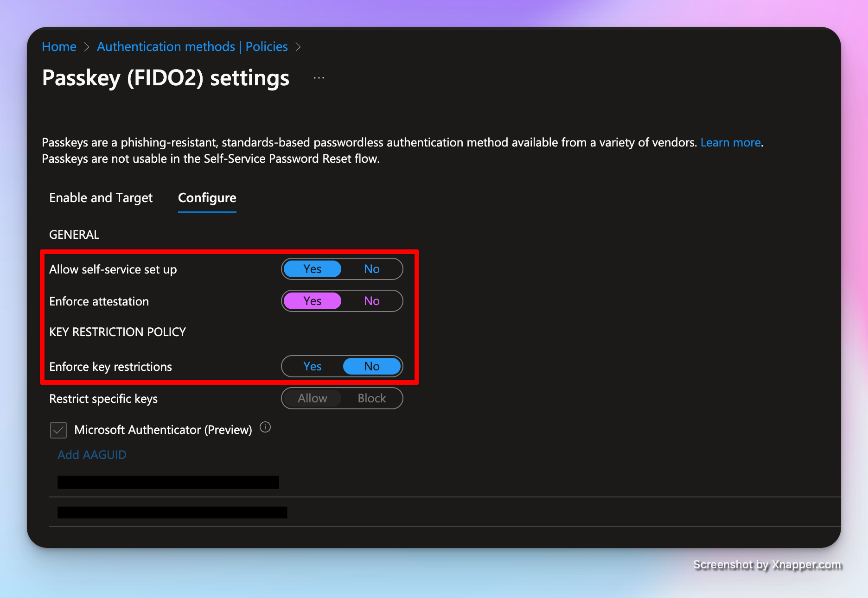Open the ellipsis more options menu
868x598 pixels.
click(319, 78)
